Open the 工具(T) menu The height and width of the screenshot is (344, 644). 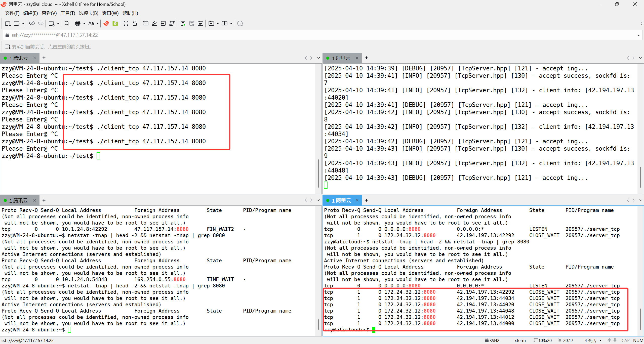click(68, 13)
